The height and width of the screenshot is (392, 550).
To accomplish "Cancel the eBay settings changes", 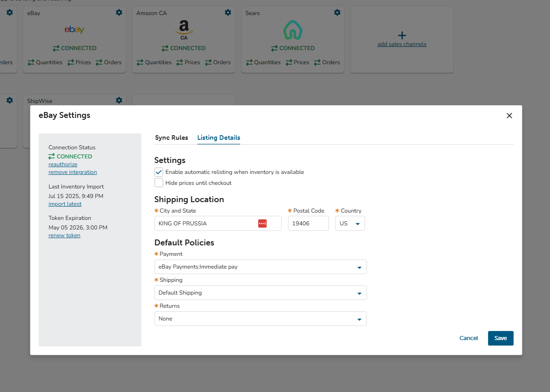I will coord(469,338).
